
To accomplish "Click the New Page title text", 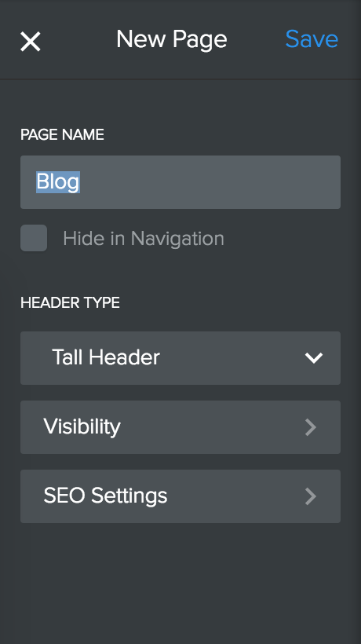I will (171, 40).
